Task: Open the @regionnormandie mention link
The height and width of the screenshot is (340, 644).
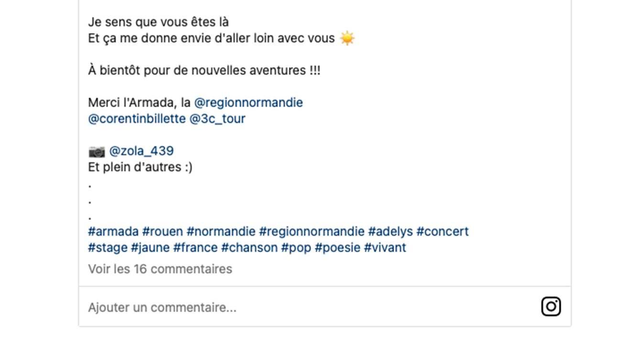Action: [x=248, y=103]
